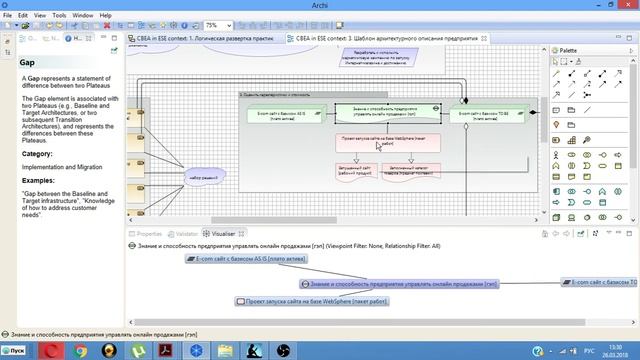Image resolution: width=640 pixels, height=360 pixels.
Task: Select the pink work package element
Action: (388, 143)
